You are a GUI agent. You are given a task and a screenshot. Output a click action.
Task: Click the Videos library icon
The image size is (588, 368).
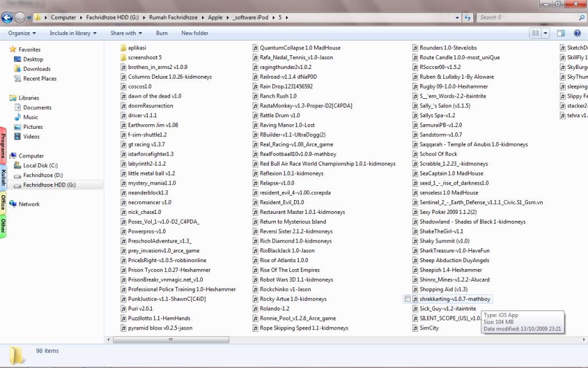pos(17,136)
